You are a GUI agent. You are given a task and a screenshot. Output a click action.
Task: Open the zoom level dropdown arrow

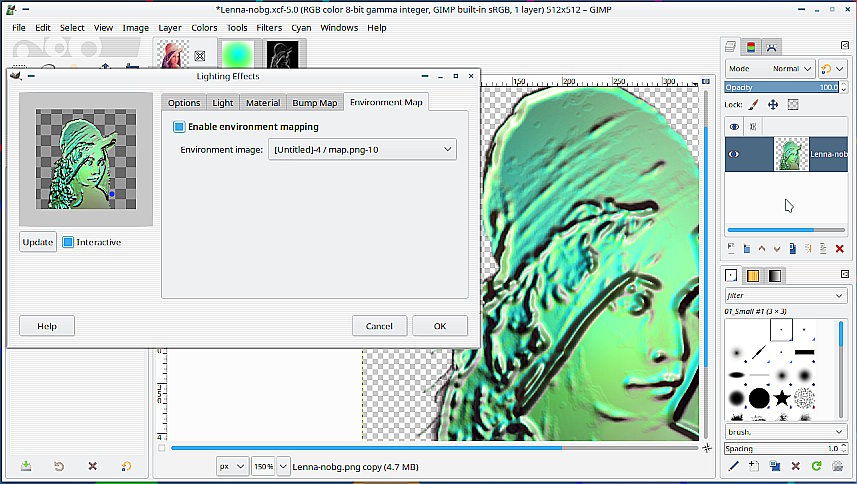[x=283, y=467]
